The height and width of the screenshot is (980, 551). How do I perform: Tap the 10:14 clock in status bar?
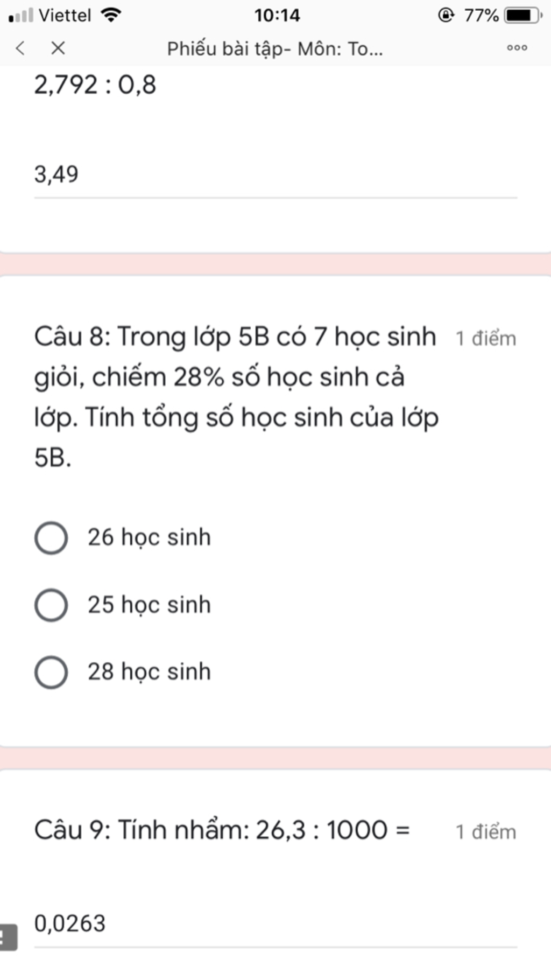[277, 15]
